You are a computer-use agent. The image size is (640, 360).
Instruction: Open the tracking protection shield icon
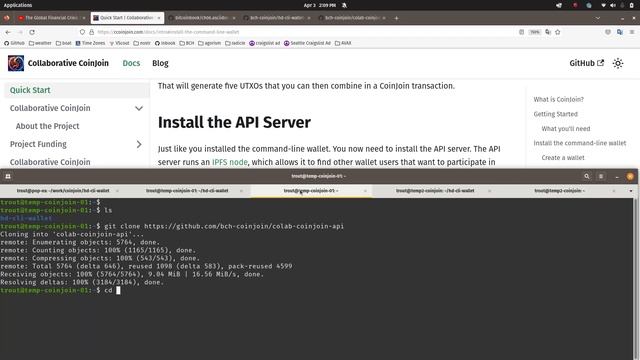82,32
